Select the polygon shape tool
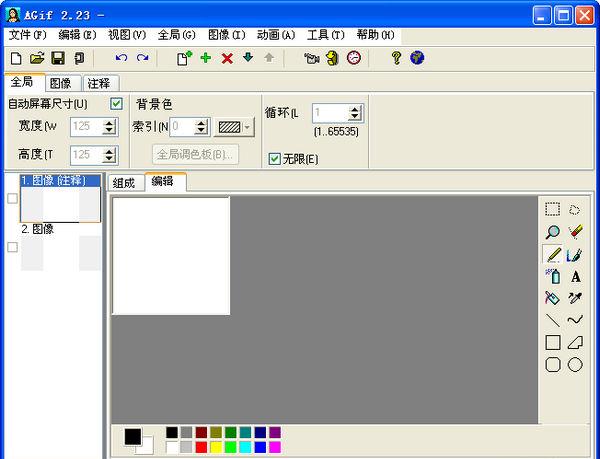 point(575,343)
